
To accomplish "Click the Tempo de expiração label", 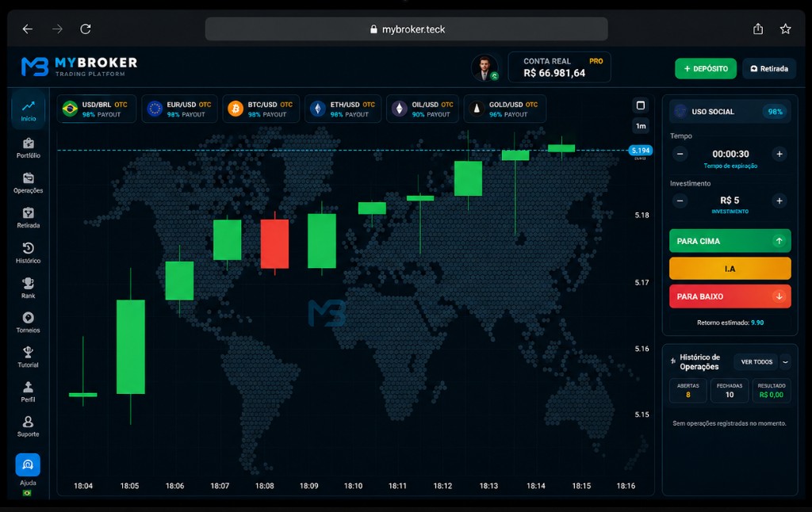I will [730, 166].
